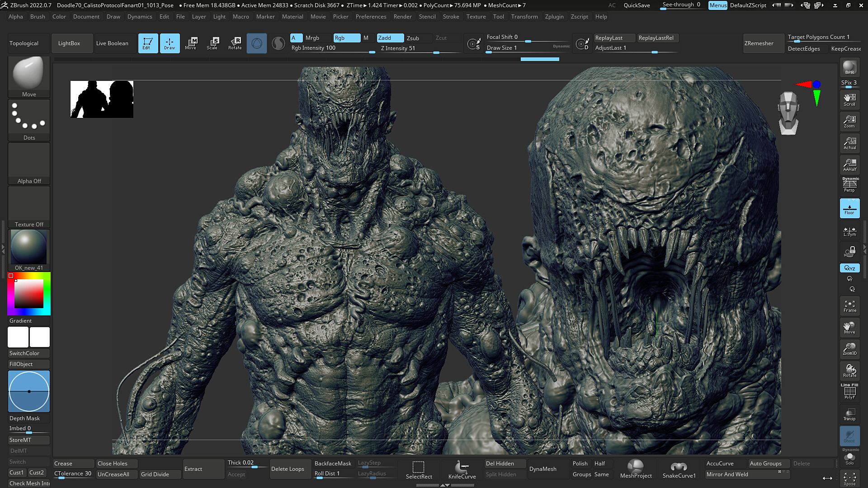Adjust the Z Intensity slider
Screen dimensions: 868x488
click(x=420, y=49)
